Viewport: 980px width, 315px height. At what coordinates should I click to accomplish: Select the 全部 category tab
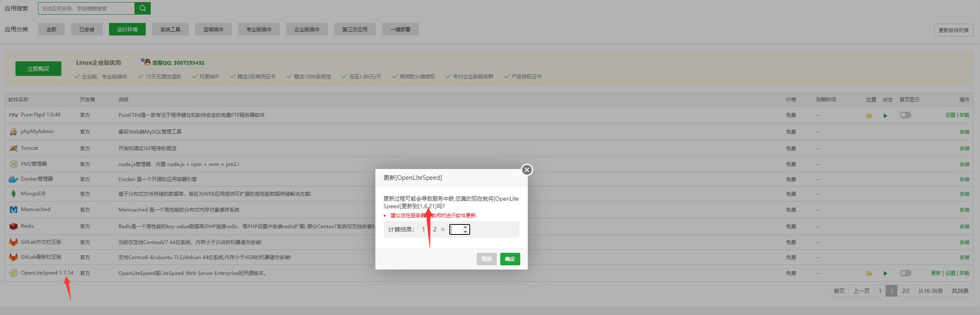[x=51, y=29]
